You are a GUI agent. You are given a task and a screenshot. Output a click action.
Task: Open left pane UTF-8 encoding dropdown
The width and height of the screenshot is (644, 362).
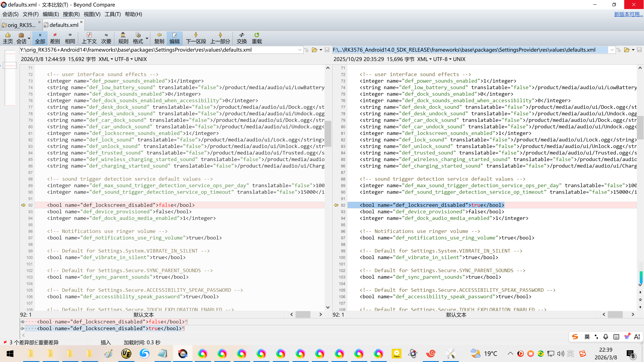(x=123, y=59)
